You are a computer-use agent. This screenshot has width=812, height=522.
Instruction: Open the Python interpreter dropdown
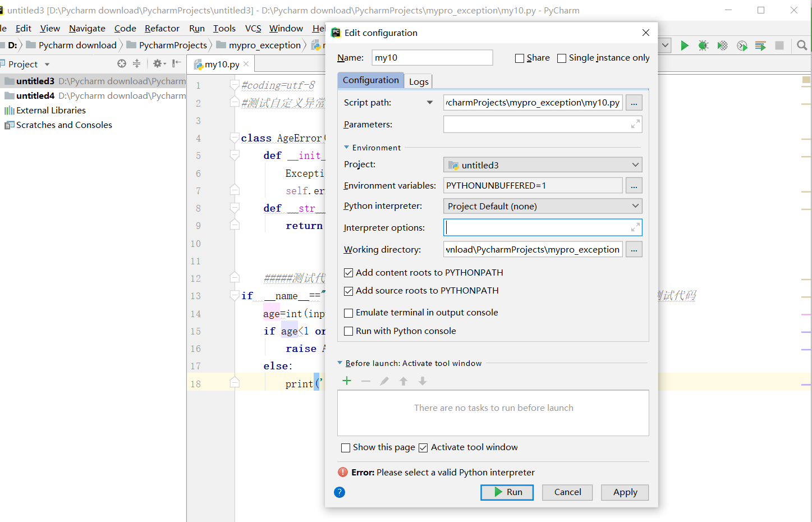coord(543,206)
